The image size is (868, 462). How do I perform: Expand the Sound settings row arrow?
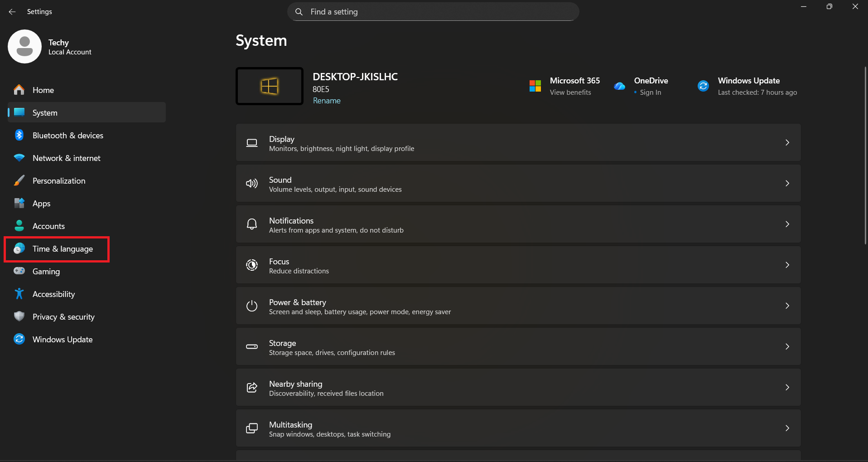point(787,183)
